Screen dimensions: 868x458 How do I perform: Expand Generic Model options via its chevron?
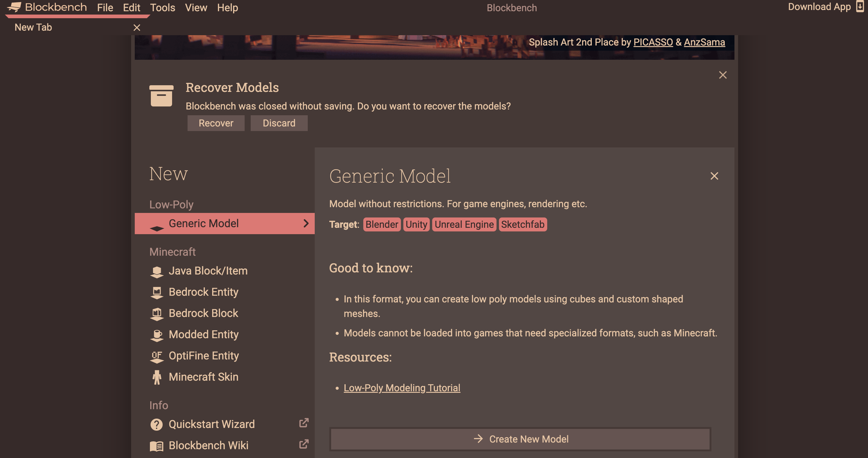coord(306,223)
